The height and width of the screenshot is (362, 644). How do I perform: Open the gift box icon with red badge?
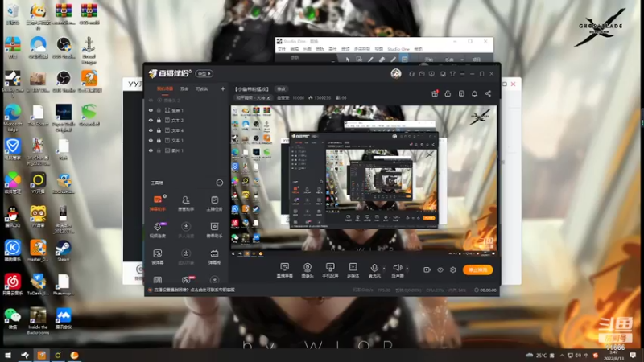tap(435, 93)
